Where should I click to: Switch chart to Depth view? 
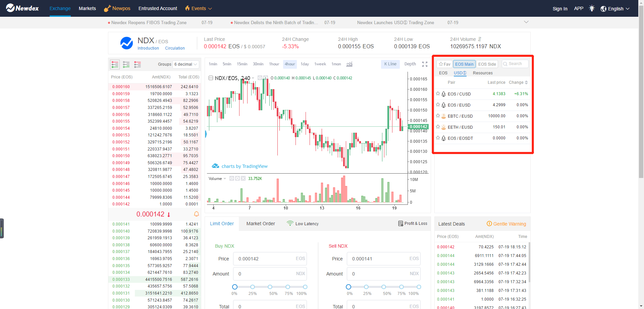tap(410, 64)
